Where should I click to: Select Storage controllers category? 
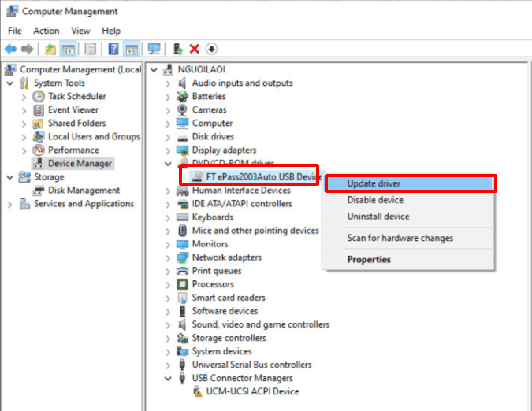click(x=229, y=338)
